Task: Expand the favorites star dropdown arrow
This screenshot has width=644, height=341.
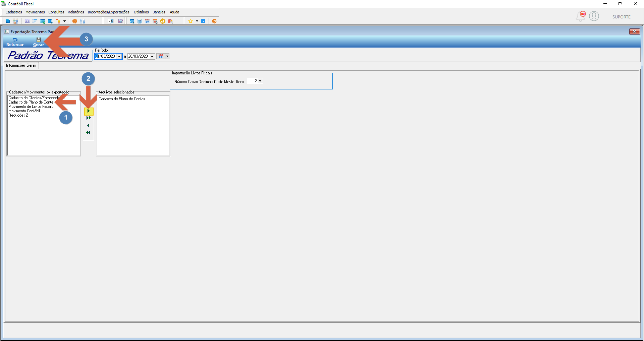Action: [197, 21]
